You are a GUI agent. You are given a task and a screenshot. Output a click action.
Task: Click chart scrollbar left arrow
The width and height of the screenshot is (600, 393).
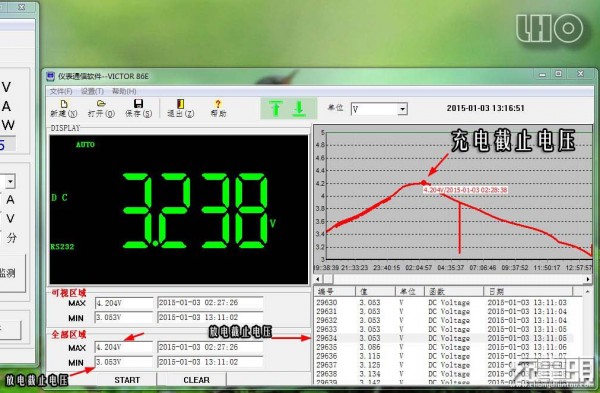pos(318,279)
